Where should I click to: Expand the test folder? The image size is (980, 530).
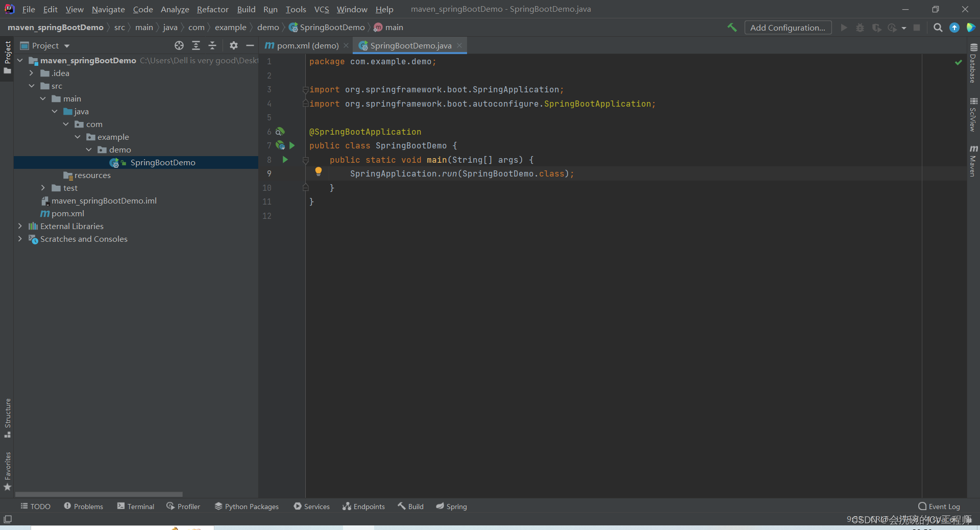pyautogui.click(x=43, y=188)
